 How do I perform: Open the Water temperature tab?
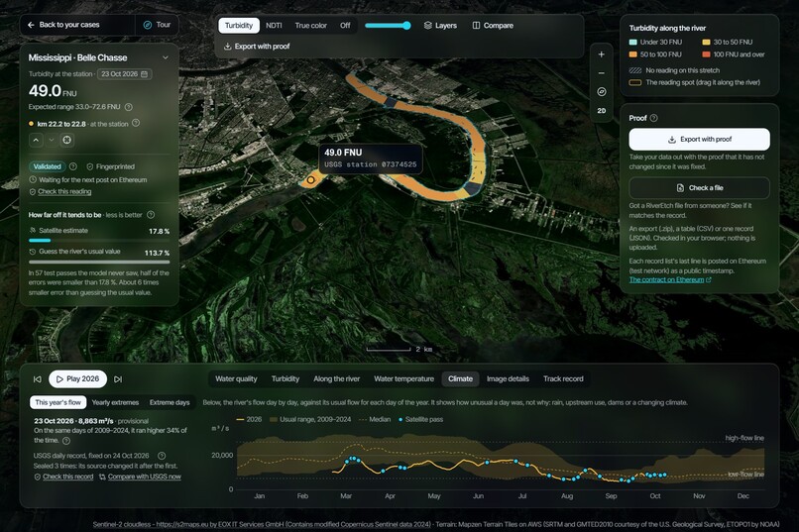(403, 378)
